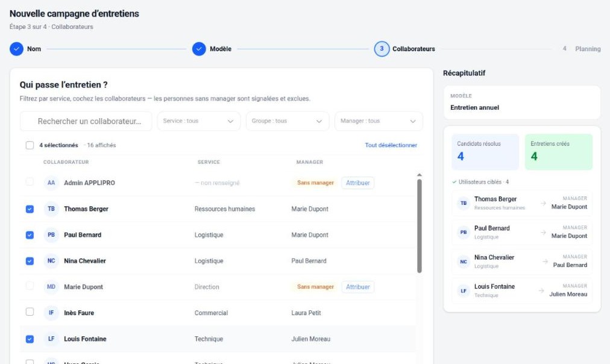
Task: Click the AA avatar for Admin APPLIPRO
Action: click(51, 183)
